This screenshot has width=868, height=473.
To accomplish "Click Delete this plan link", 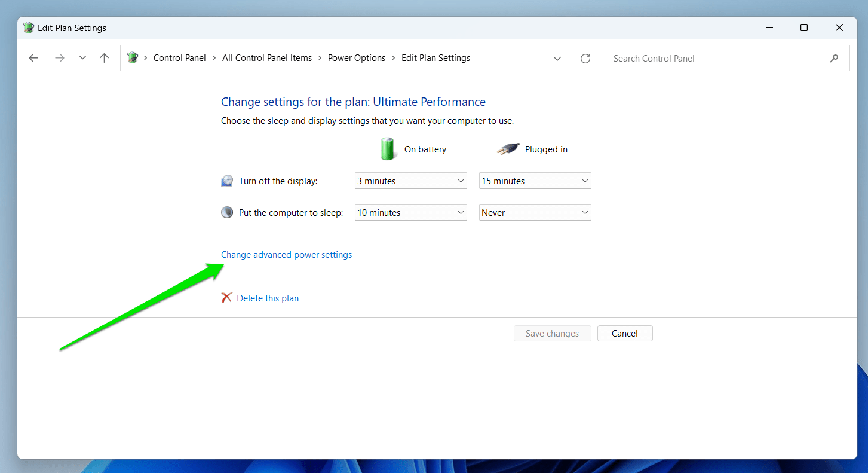I will tap(268, 298).
